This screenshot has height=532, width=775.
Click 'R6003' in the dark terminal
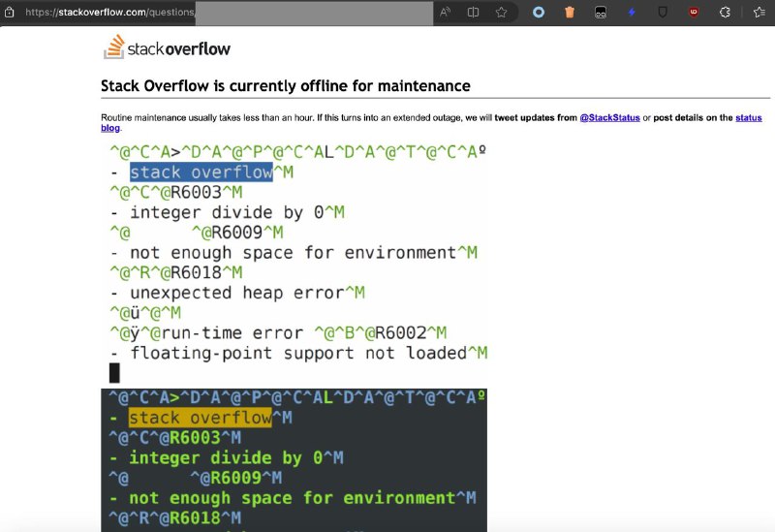195,438
